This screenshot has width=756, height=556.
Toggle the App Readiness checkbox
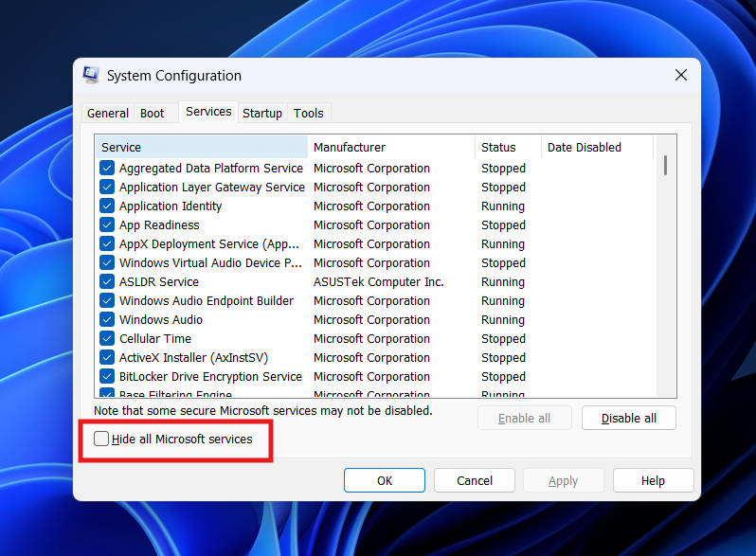107,225
